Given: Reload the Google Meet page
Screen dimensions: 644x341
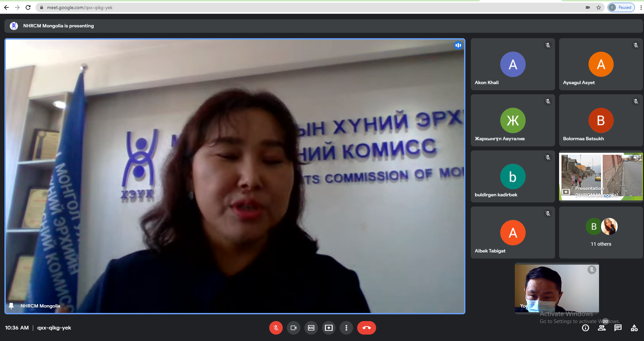Looking at the screenshot, I should (28, 7).
